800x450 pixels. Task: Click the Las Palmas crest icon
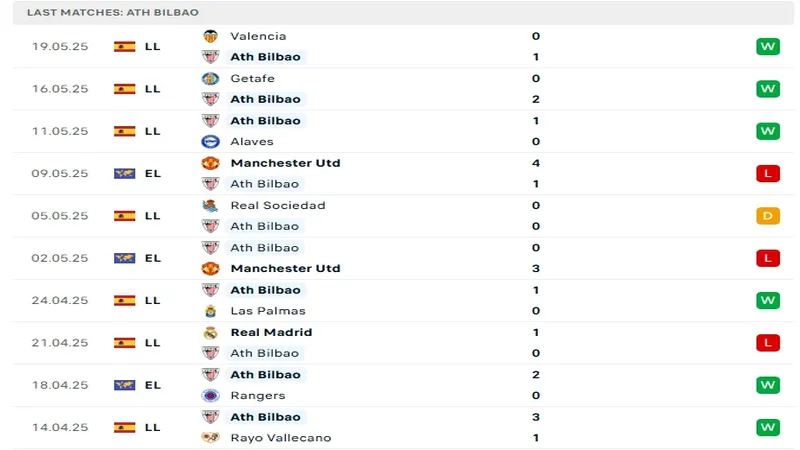click(x=210, y=311)
